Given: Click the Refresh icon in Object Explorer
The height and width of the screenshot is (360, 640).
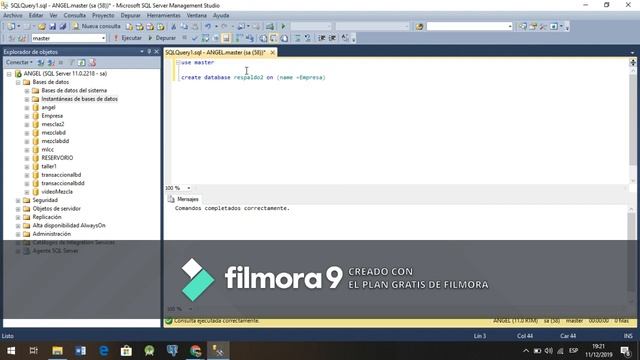Looking at the screenshot, I should 82,62.
